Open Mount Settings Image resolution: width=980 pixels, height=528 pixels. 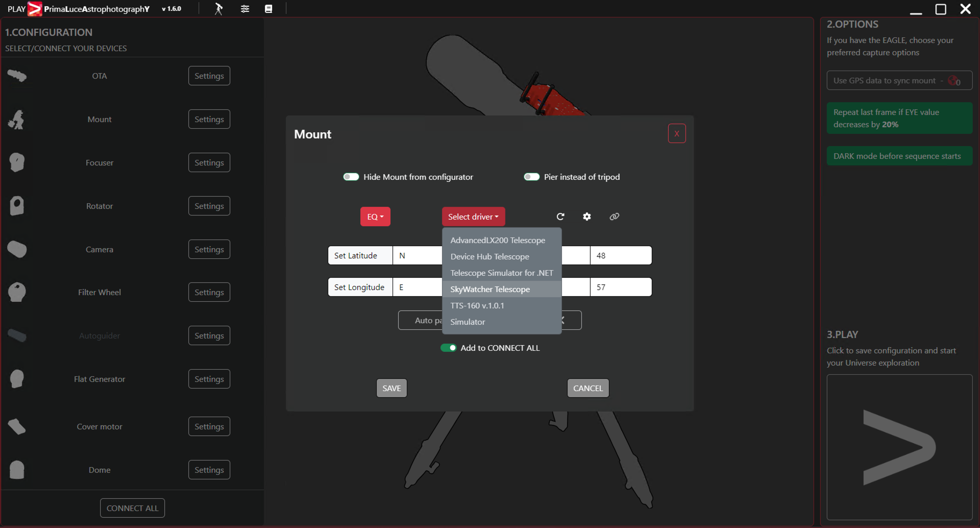[x=209, y=119]
